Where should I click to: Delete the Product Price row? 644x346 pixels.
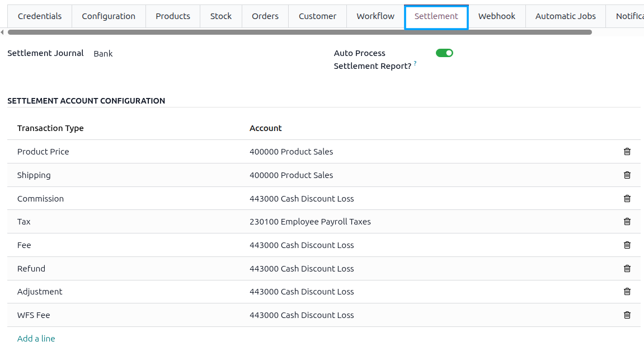[627, 152]
